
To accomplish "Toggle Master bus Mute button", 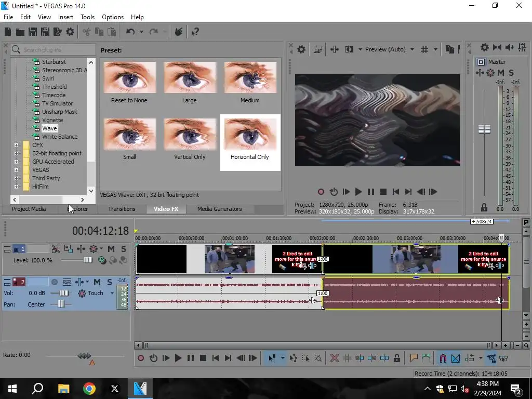I will (x=501, y=73).
